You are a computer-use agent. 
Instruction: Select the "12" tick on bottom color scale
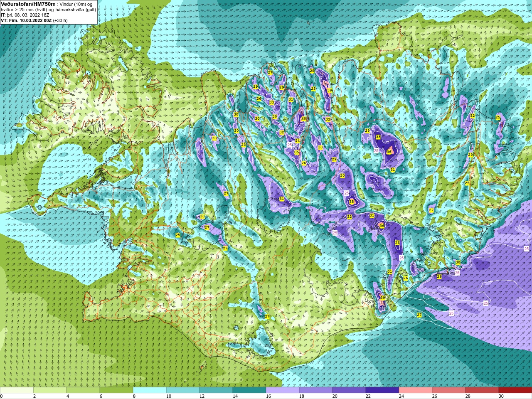(x=202, y=396)
